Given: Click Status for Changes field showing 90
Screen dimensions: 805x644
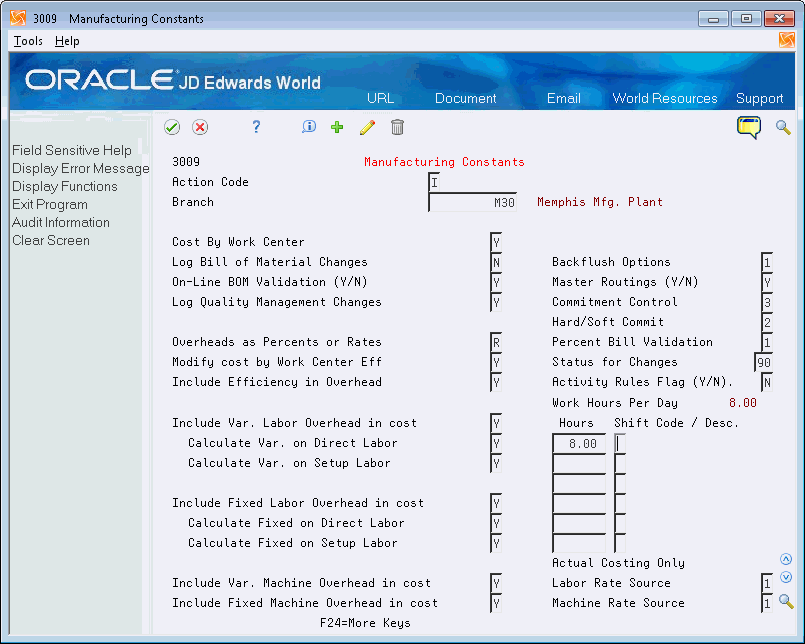Looking at the screenshot, I should [x=763, y=363].
